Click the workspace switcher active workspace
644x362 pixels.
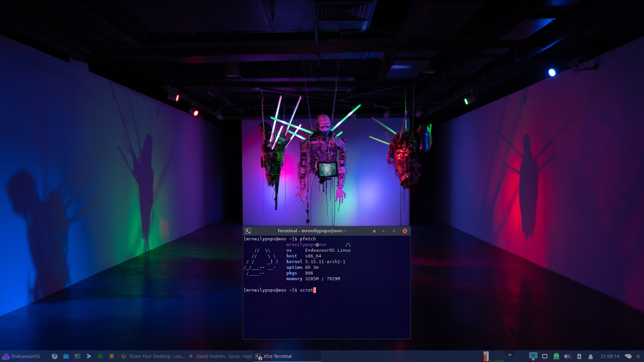point(509,355)
